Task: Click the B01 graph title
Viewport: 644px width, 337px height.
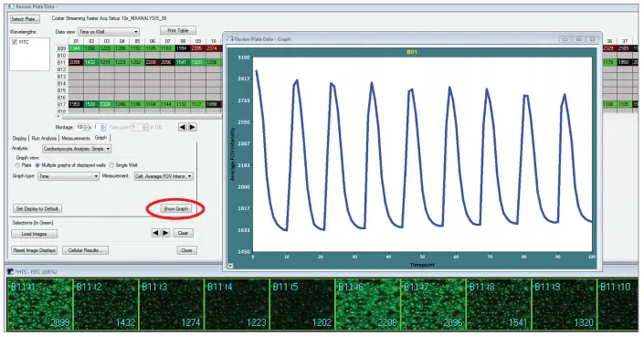Action: 412,52
